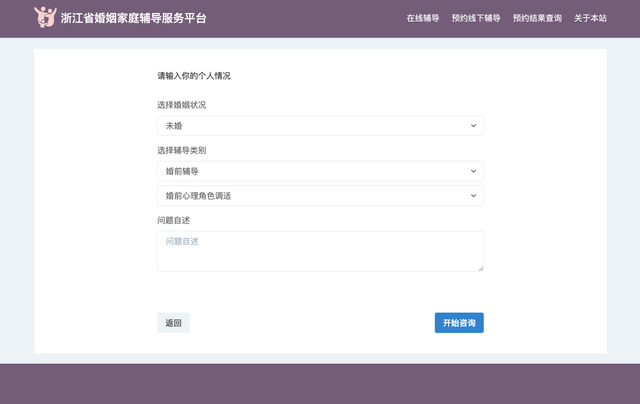The width and height of the screenshot is (640, 404).
Task: Click the platform family logo icon
Action: pos(45,17)
